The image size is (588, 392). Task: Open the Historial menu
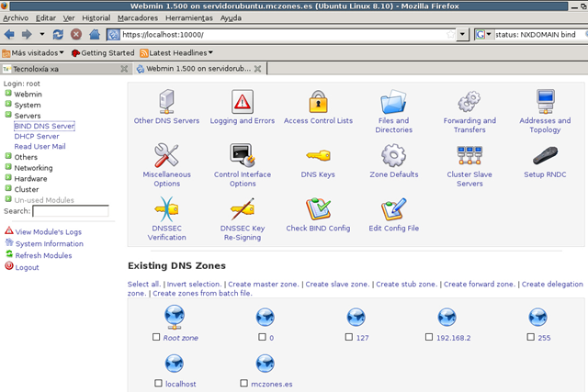[96, 18]
